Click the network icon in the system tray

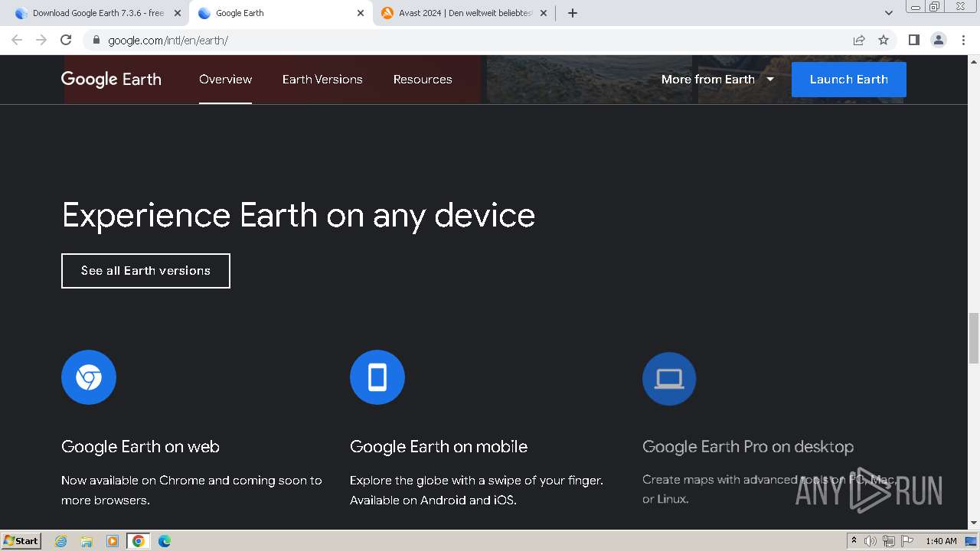888,541
